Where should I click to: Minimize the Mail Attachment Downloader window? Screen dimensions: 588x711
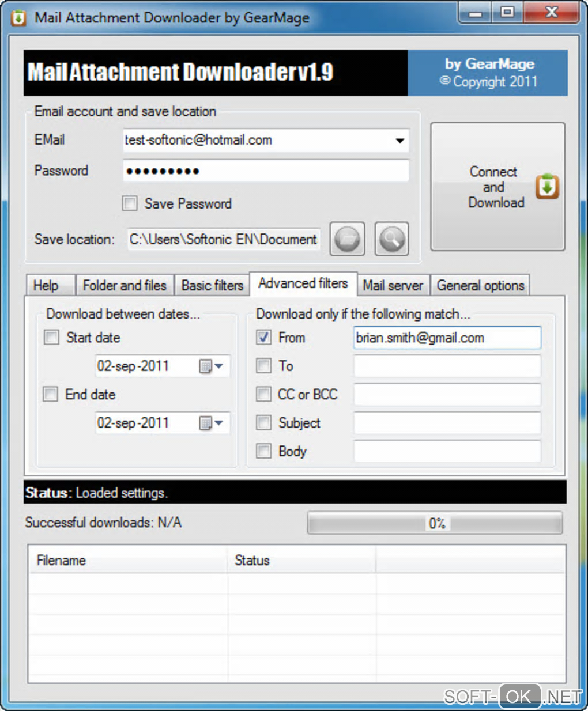coord(476,13)
